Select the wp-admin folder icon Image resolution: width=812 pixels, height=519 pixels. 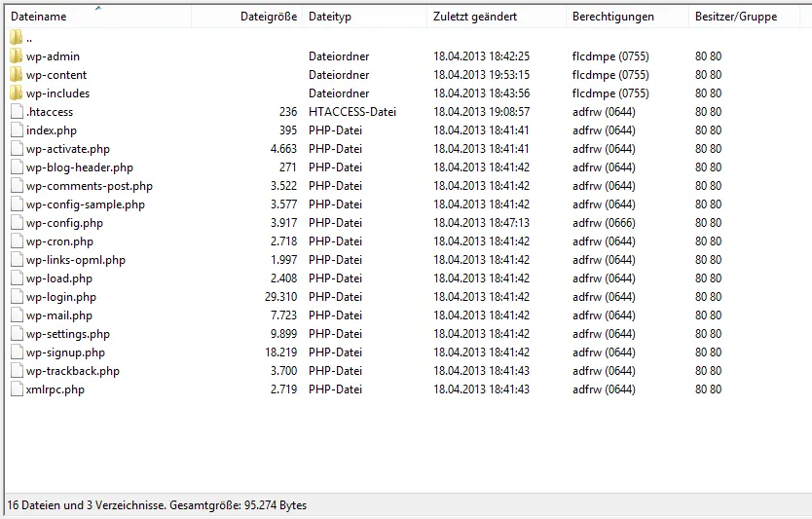[16, 56]
